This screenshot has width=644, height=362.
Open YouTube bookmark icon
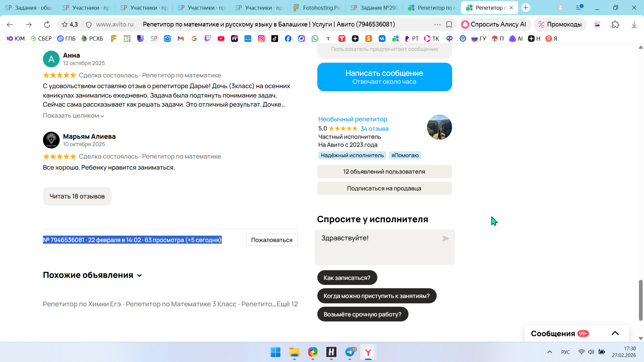[221, 39]
